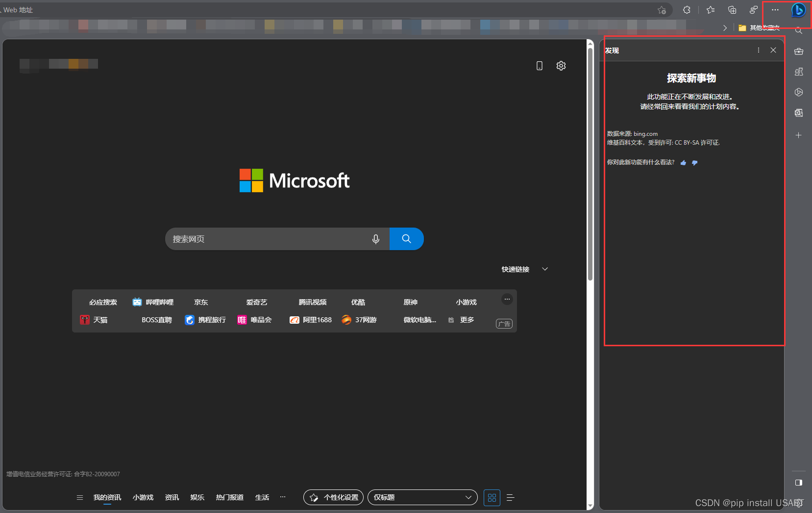Switch feed to list view
812x513 pixels.
(510, 497)
